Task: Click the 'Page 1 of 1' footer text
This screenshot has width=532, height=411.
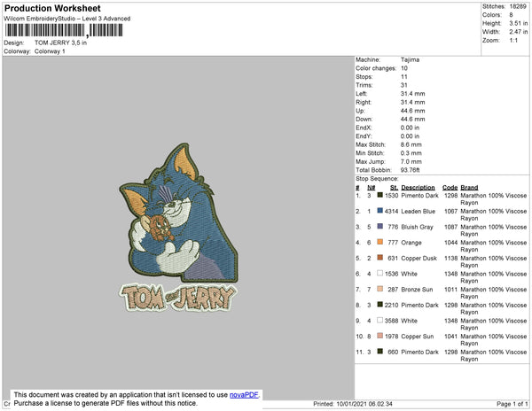Action: (x=512, y=404)
